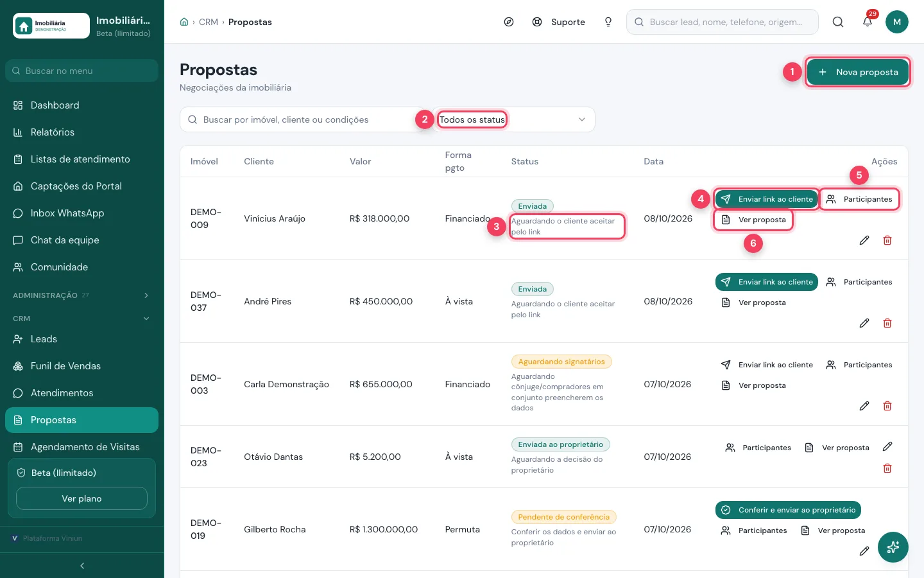This screenshot has height=578, width=924.
Task: Open Participantes for DEMO-037
Action: 859,282
